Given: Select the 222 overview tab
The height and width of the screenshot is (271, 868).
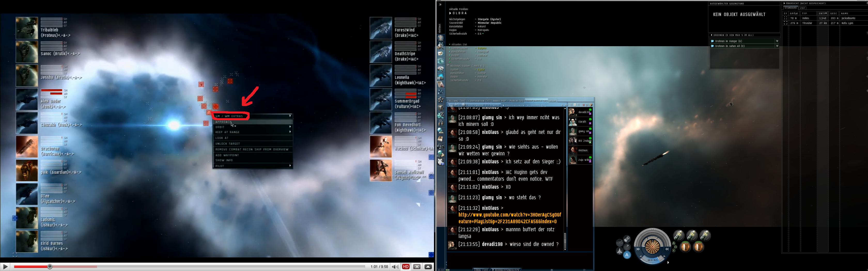Looking at the screenshot, I should tap(802, 8).
